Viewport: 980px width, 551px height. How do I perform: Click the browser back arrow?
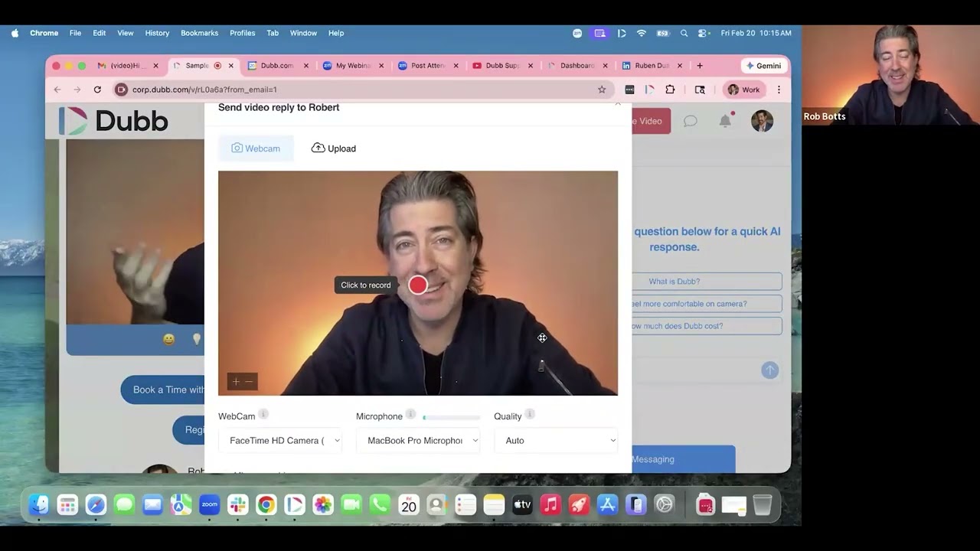[x=57, y=90]
